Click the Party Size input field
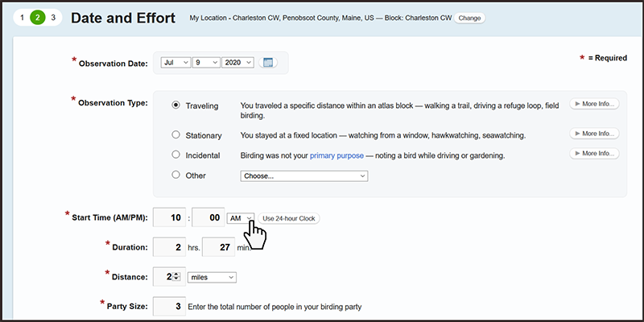Viewport: 644px width, 322px height. pos(168,306)
